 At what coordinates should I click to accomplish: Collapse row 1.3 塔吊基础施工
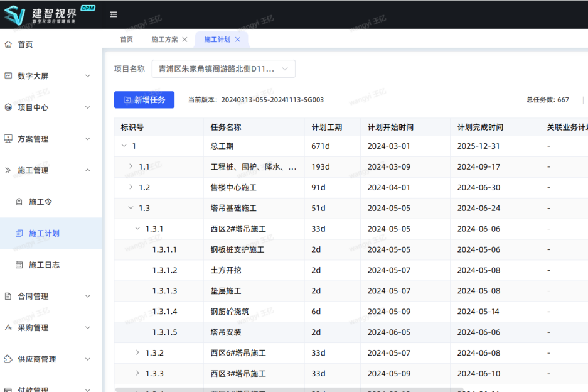click(131, 208)
